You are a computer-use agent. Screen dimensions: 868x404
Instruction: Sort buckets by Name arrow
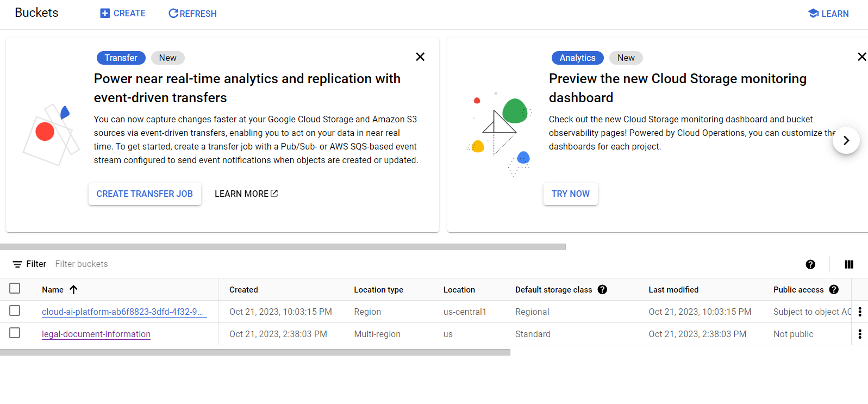click(x=74, y=290)
